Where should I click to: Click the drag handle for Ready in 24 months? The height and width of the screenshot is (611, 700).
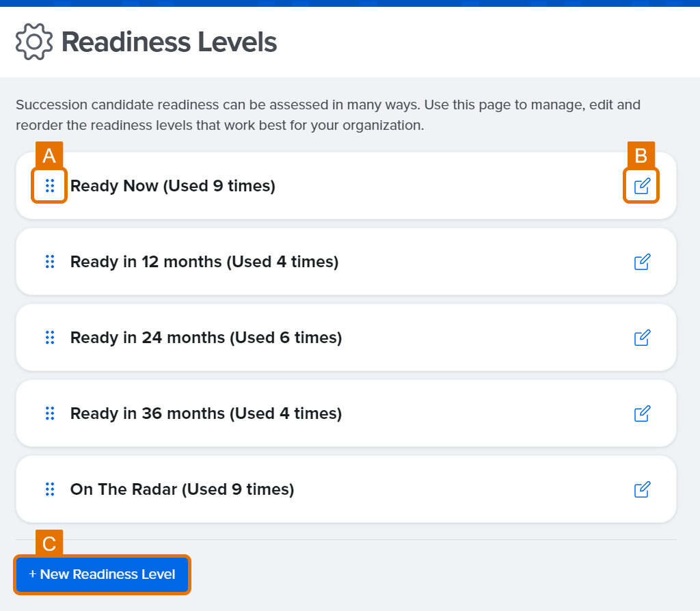49,338
